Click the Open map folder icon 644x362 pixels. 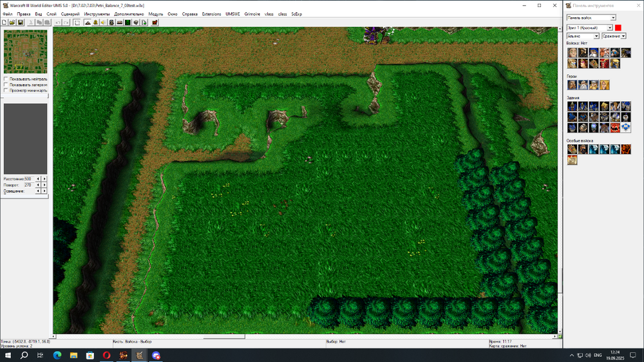[12, 23]
